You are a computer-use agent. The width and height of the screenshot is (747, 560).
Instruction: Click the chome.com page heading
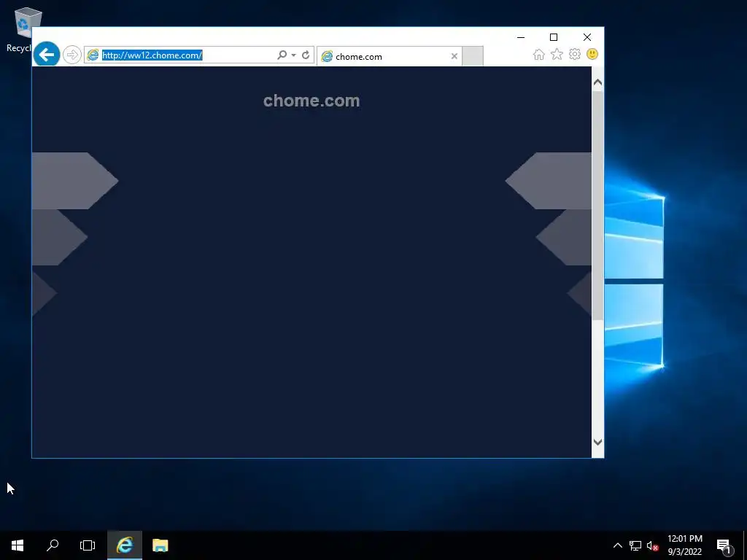(x=311, y=101)
